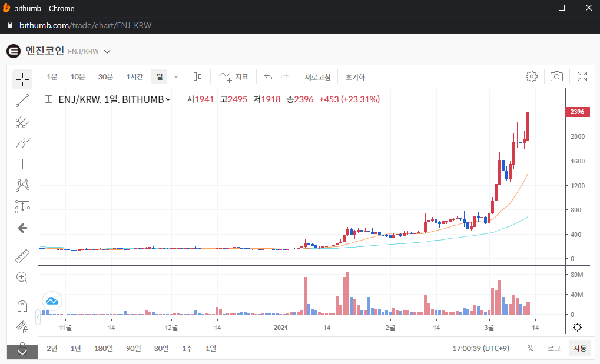Click the 2021 date axis label
This screenshot has width=600, height=364.
click(x=280, y=328)
